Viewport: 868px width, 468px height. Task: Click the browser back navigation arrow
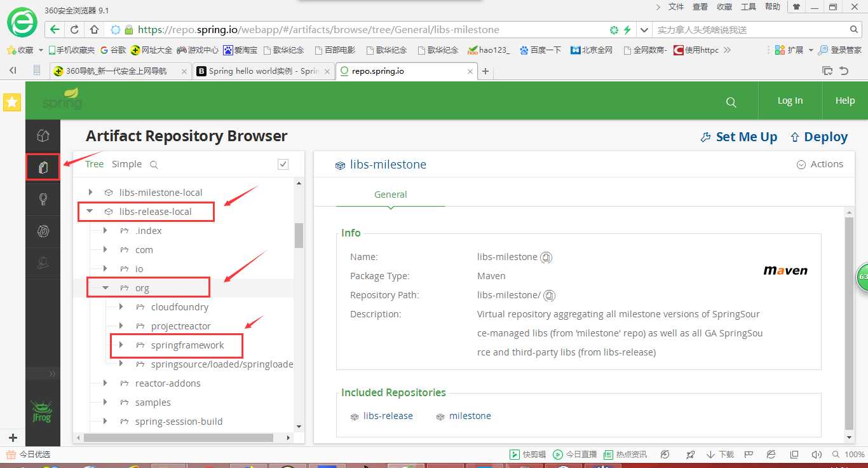tap(55, 29)
